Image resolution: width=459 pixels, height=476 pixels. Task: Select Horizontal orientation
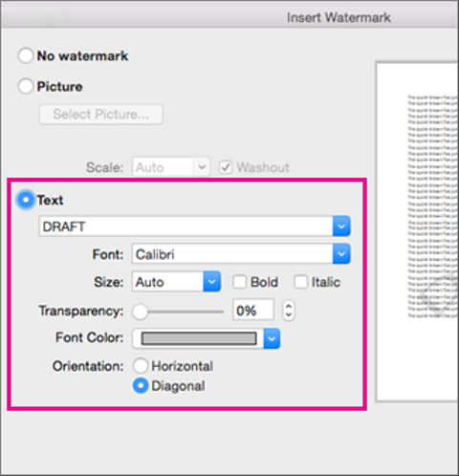pyautogui.click(x=141, y=366)
